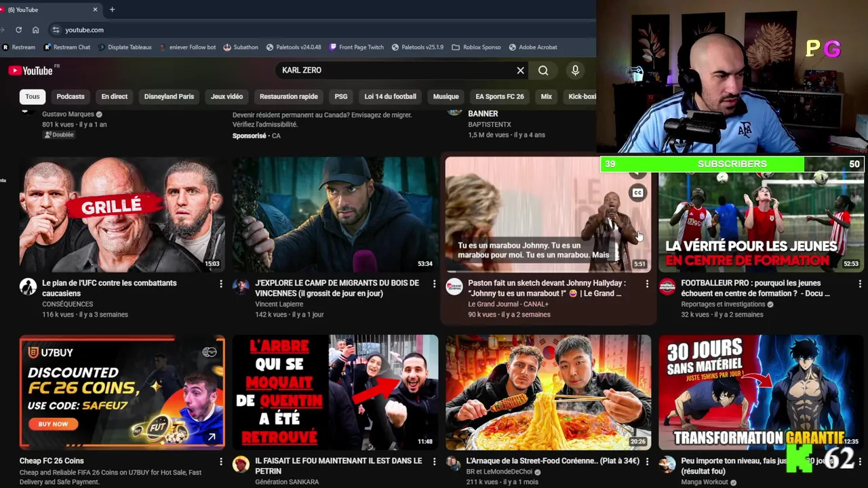Open the Displate Tableaux bookmark
Viewport: 868px width, 488px height.
click(x=125, y=47)
